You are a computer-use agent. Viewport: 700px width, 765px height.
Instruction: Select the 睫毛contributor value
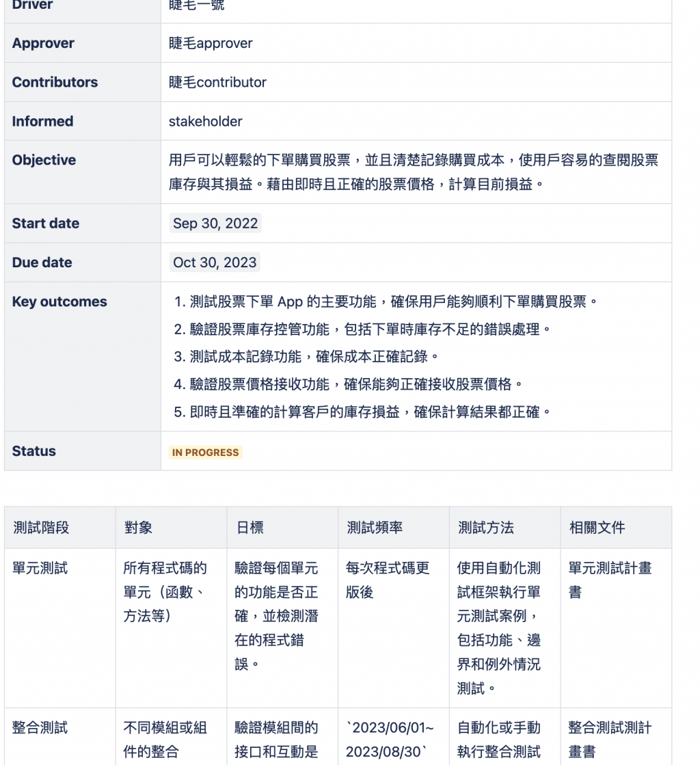tap(217, 82)
